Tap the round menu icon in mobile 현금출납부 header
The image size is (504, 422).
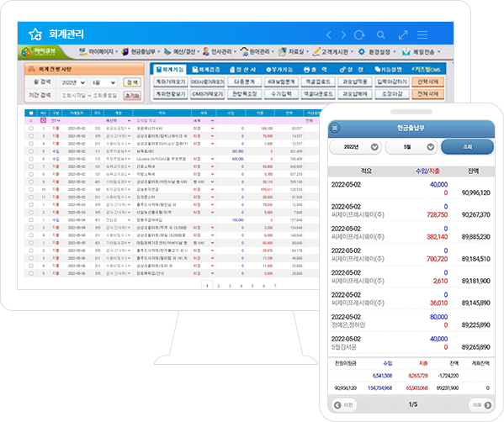coord(335,128)
